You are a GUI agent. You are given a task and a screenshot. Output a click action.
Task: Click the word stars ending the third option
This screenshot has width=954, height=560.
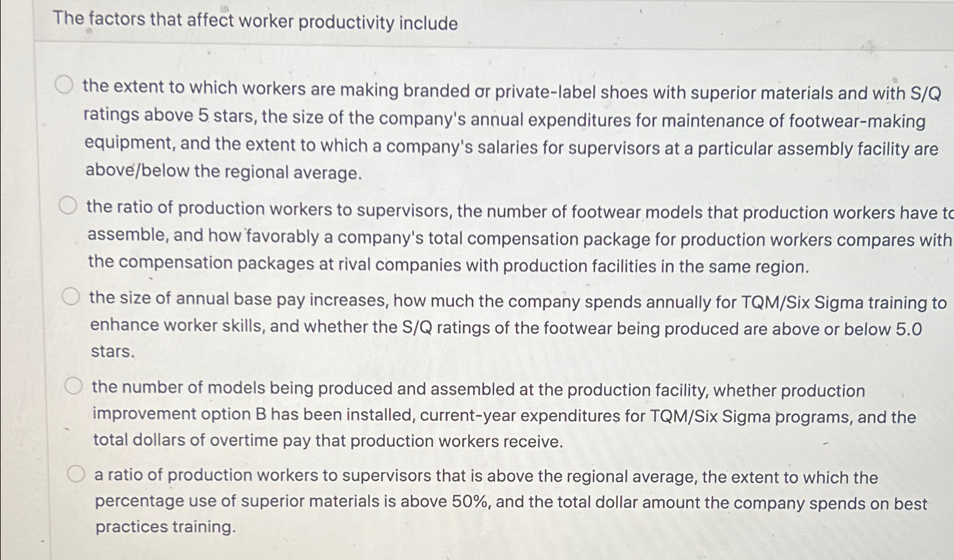pyautogui.click(x=113, y=351)
